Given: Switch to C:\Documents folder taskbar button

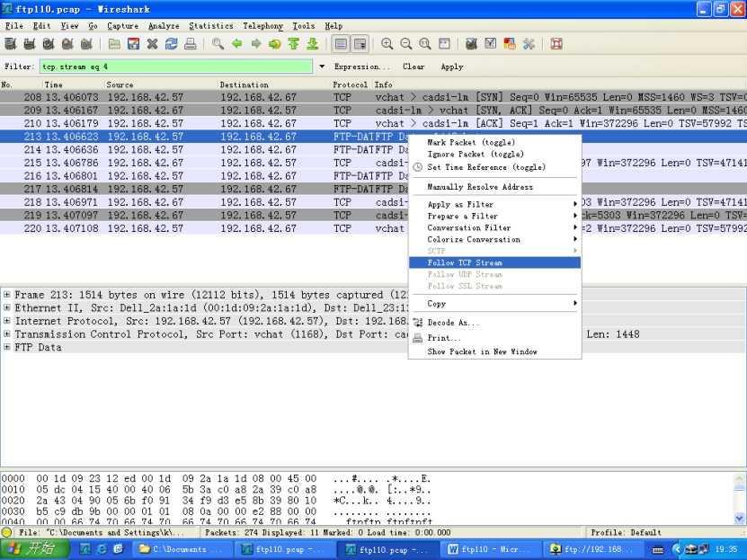Looking at the screenshot, I should (x=184, y=549).
